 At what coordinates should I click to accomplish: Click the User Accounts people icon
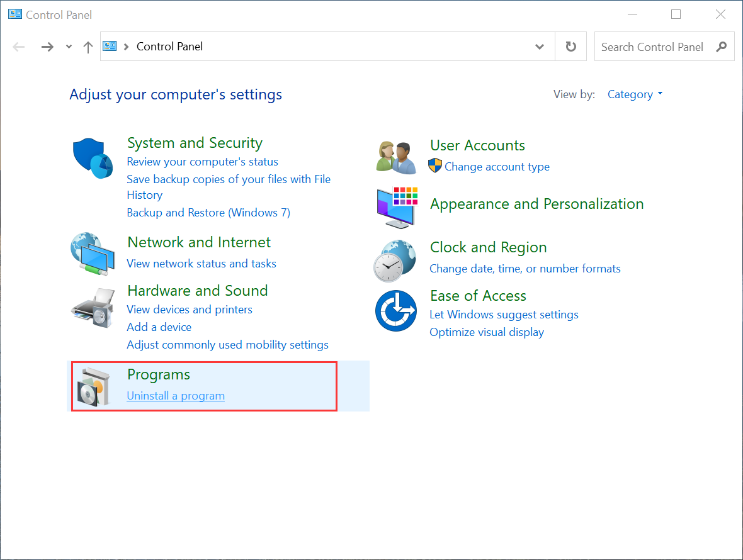point(395,156)
